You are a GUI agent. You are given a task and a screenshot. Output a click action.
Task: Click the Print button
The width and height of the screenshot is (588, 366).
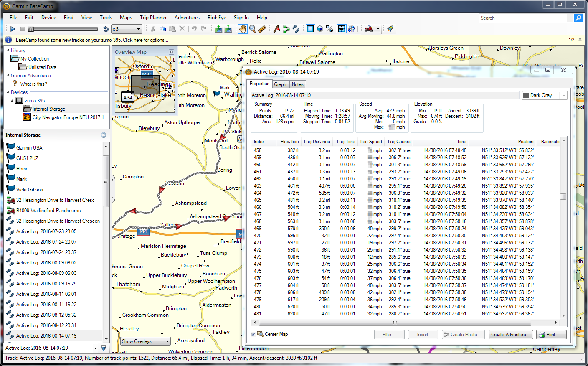click(551, 335)
